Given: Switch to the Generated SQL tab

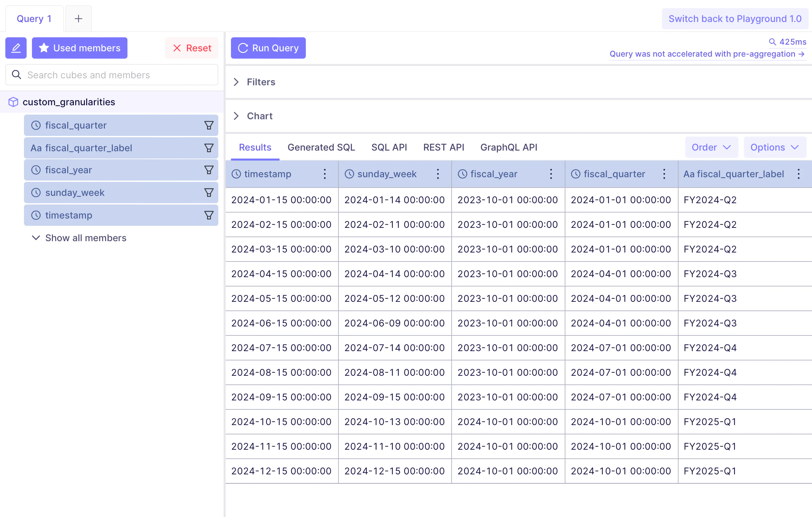Looking at the screenshot, I should [321, 147].
